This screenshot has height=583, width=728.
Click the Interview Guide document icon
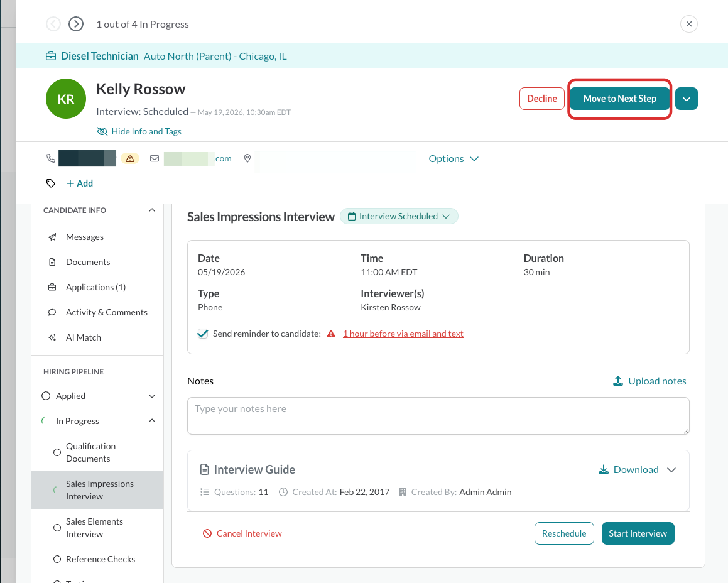(x=204, y=470)
